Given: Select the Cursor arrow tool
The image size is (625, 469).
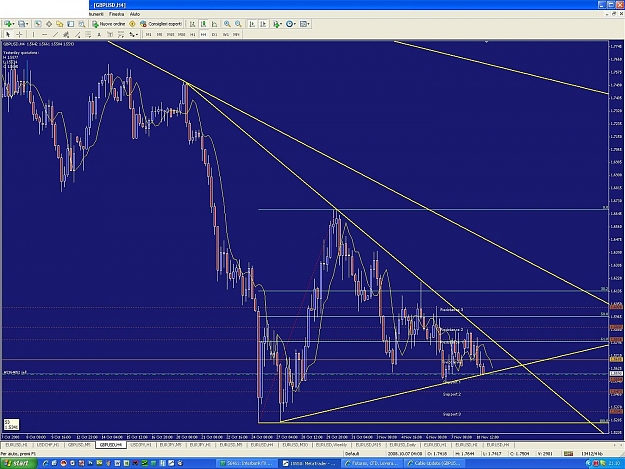Looking at the screenshot, I should [x=8, y=34].
